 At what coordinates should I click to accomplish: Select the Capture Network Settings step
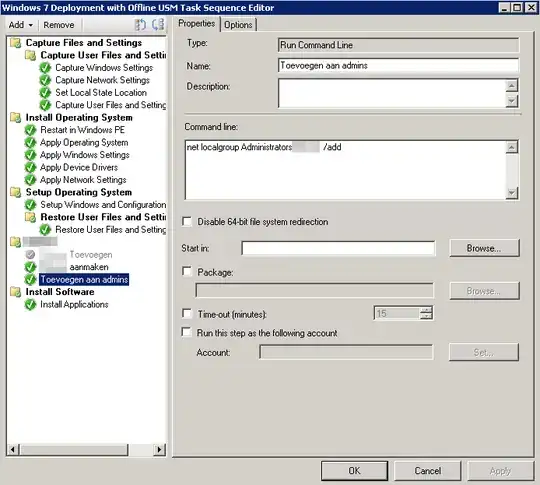(x=102, y=80)
